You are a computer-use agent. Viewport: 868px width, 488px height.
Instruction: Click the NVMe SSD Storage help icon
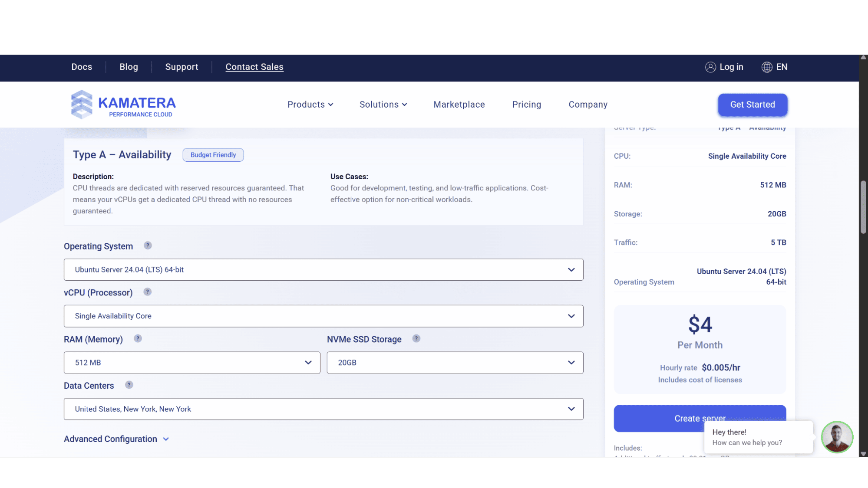click(x=416, y=339)
